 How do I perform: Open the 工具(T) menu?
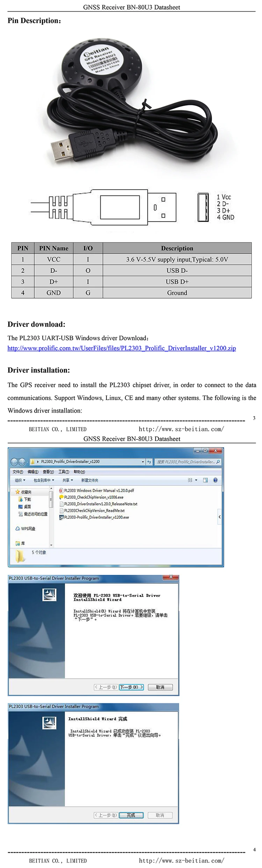64,472
